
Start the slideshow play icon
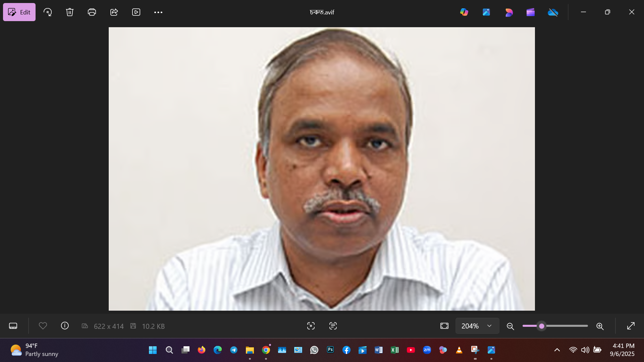pos(136,12)
